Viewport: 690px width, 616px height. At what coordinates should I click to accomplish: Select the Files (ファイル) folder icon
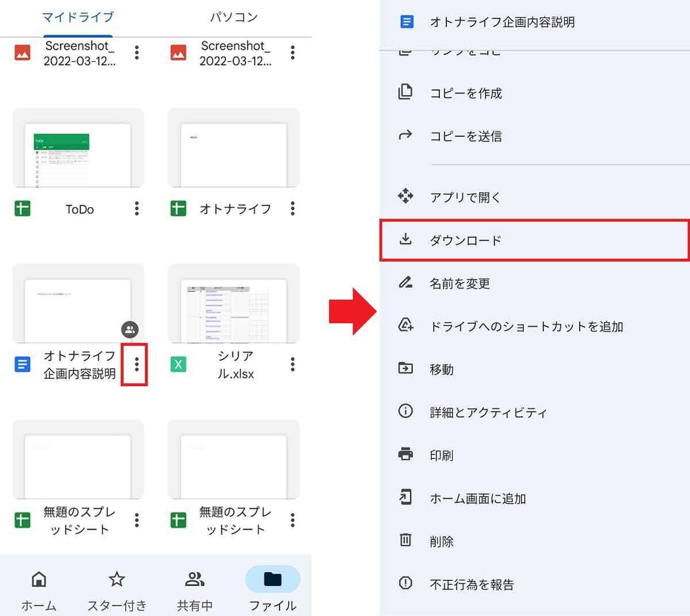pyautogui.click(x=273, y=579)
